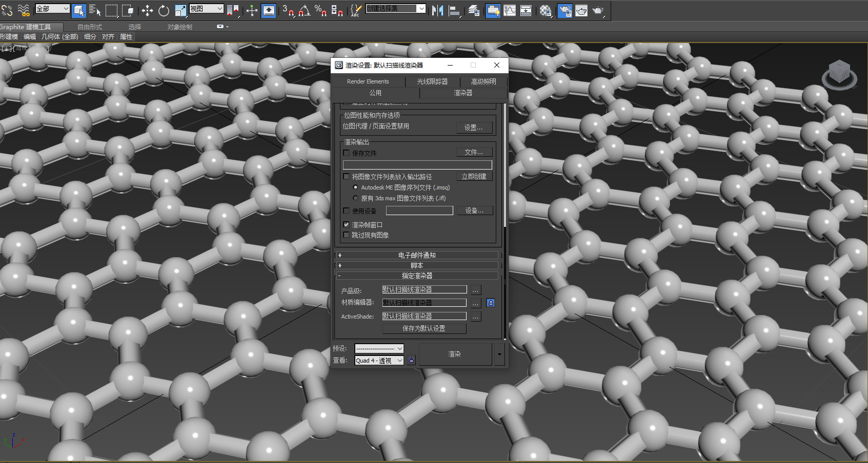Viewport: 868px width, 463px height.
Task: Switch to the Render Elements tab
Action: point(368,81)
